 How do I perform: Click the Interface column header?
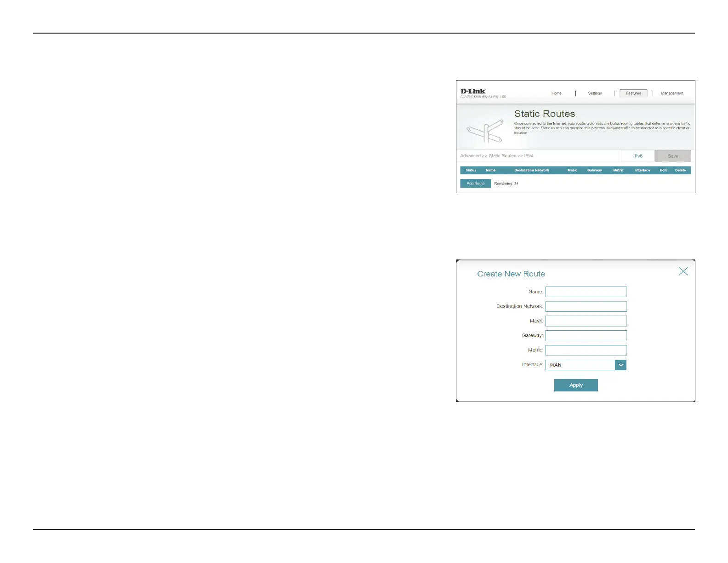pyautogui.click(x=643, y=170)
